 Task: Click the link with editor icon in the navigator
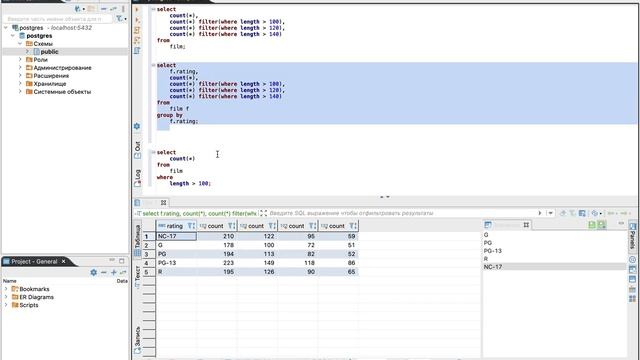[x=113, y=9]
